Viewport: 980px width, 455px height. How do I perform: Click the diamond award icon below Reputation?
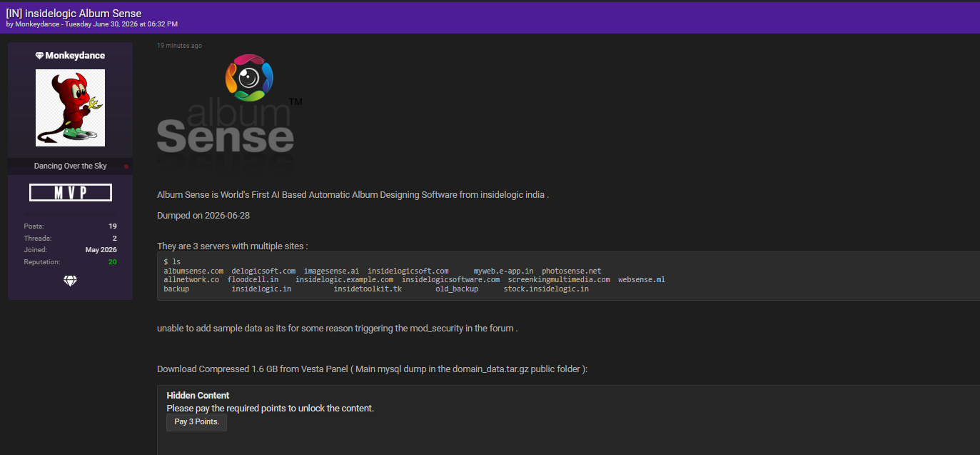70,281
